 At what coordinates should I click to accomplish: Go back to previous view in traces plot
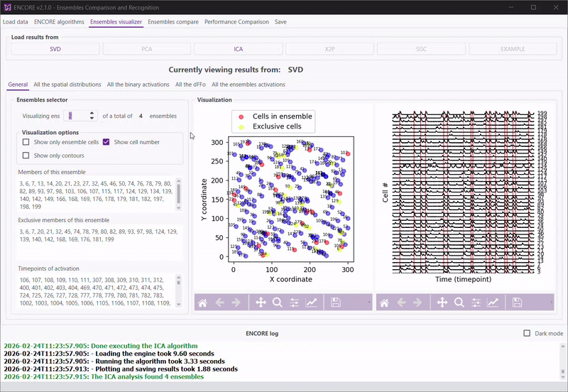tap(401, 303)
